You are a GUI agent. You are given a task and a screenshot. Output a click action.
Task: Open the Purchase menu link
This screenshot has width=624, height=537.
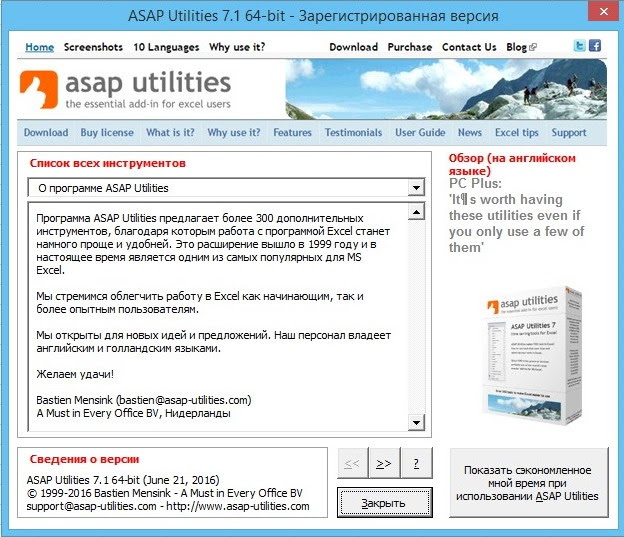(410, 47)
